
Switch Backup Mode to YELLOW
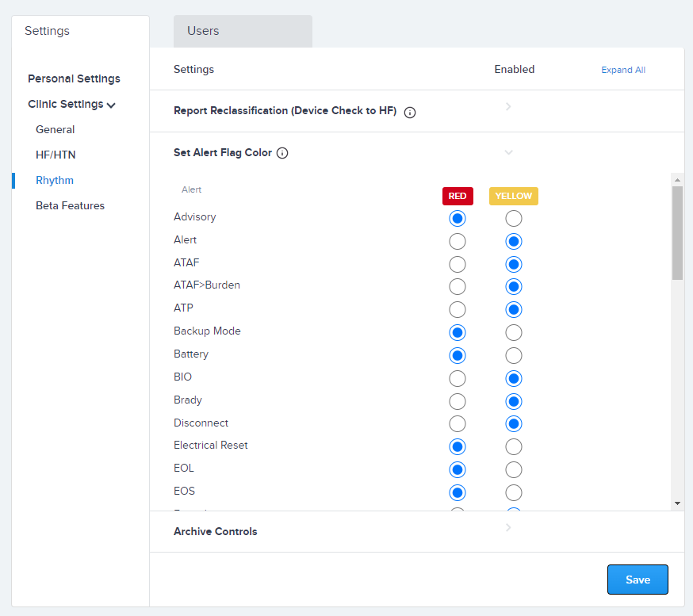[x=513, y=332]
